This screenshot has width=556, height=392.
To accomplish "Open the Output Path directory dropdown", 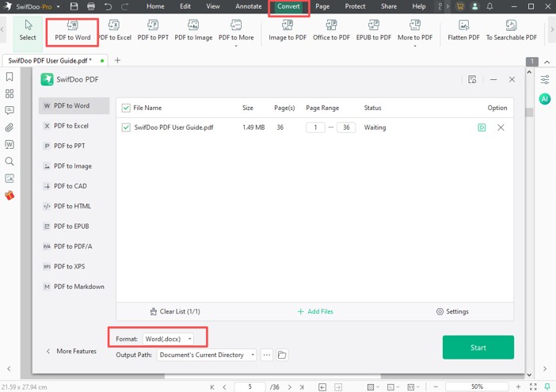I will pos(207,355).
